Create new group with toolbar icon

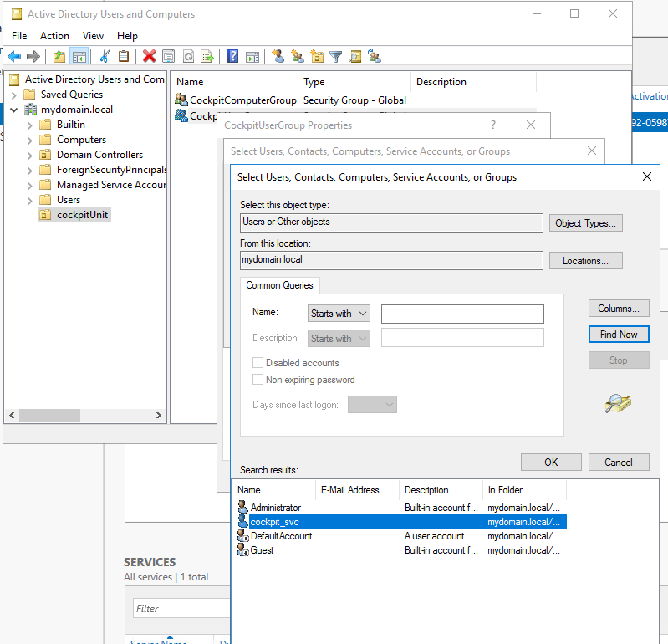298,56
